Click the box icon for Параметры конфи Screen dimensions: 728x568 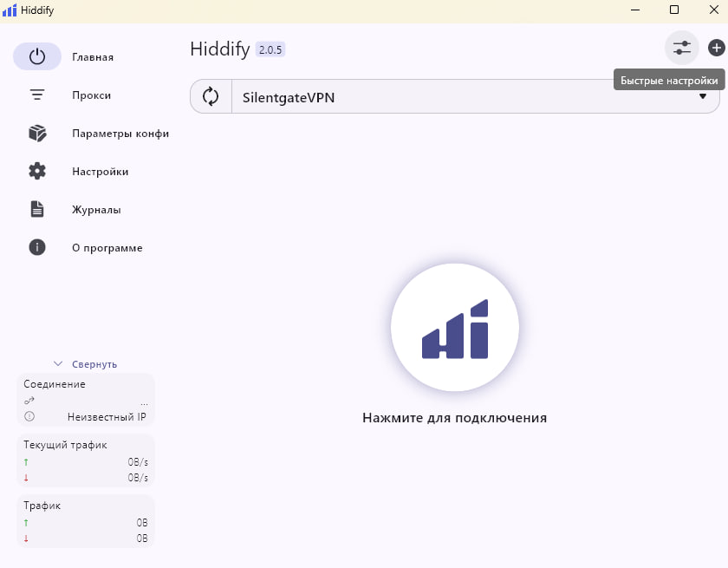37,134
